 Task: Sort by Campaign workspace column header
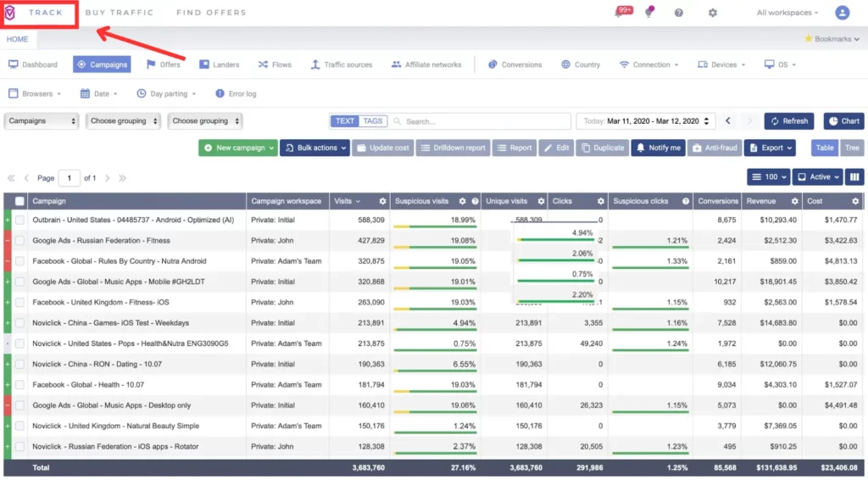pyautogui.click(x=287, y=201)
